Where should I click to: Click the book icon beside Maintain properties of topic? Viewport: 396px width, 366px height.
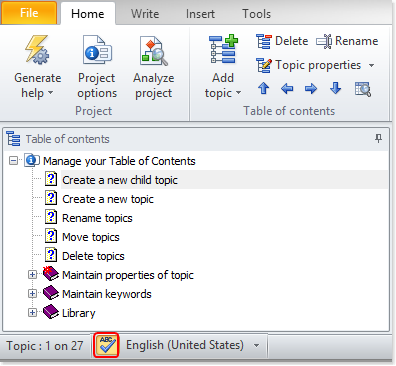click(51, 274)
